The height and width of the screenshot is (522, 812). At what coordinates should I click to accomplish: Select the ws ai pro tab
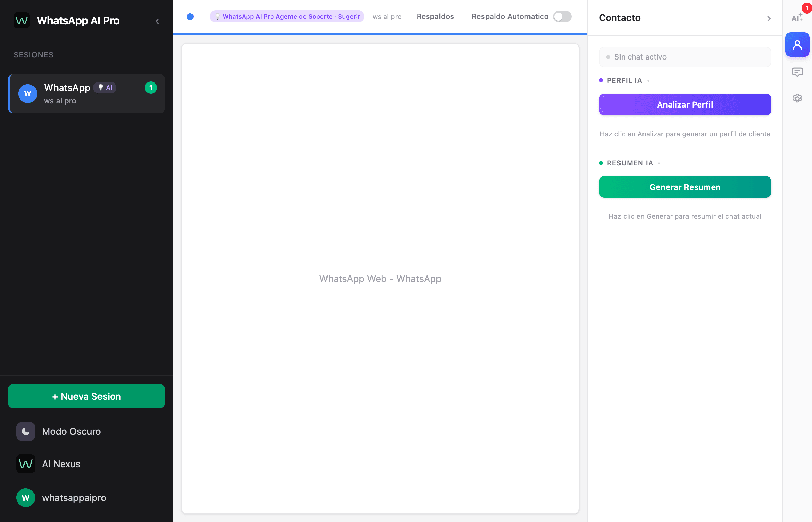387,16
